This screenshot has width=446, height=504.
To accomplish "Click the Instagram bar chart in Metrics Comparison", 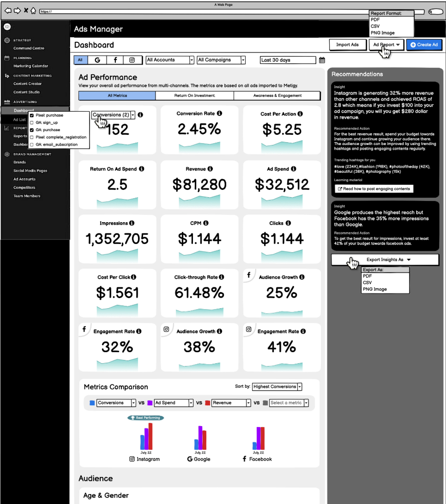I will point(146,436).
